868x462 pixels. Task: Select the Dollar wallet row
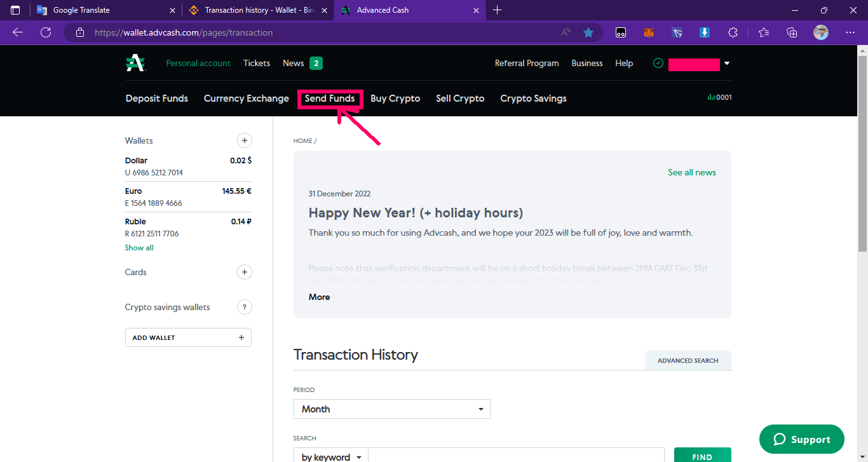point(188,166)
